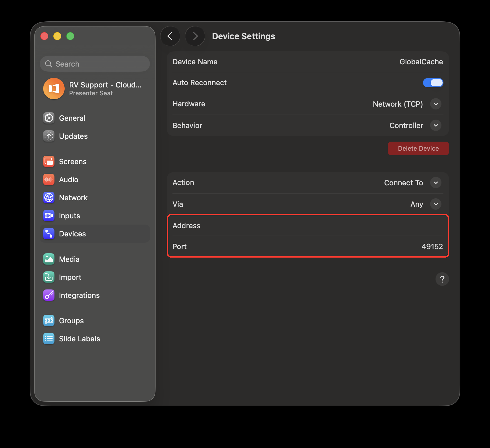Open the Integrations key icon

point(49,295)
